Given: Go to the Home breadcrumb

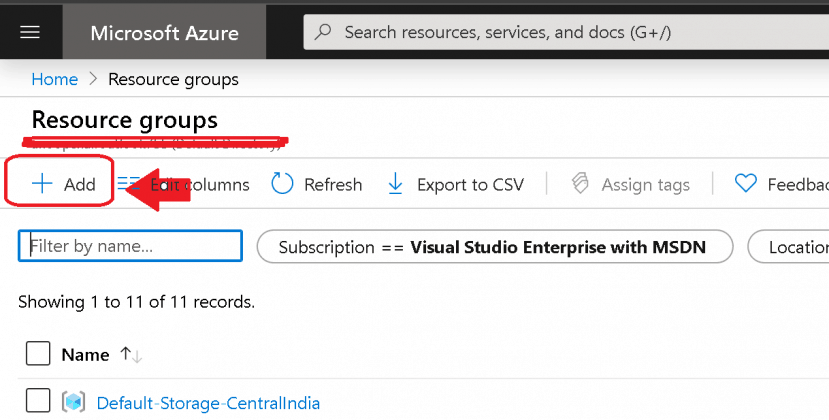Looking at the screenshot, I should 54,79.
